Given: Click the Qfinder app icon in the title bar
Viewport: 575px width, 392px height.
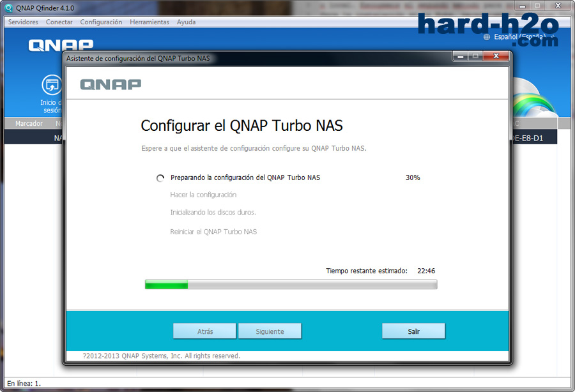Looking at the screenshot, I should 8,8.
